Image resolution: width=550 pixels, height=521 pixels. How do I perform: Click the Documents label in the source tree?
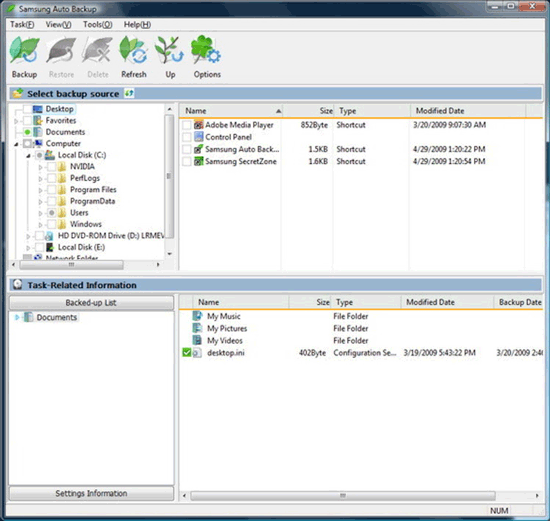pyautogui.click(x=65, y=132)
